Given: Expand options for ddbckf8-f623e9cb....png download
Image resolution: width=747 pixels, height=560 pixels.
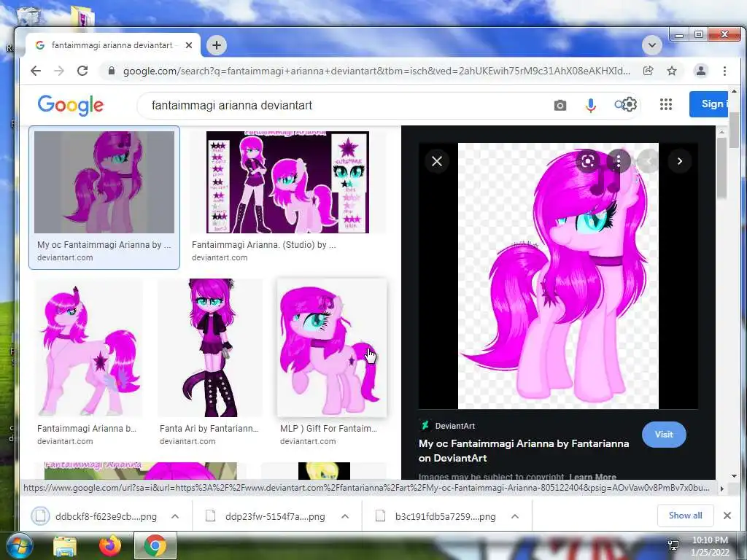Looking at the screenshot, I should tap(175, 516).
